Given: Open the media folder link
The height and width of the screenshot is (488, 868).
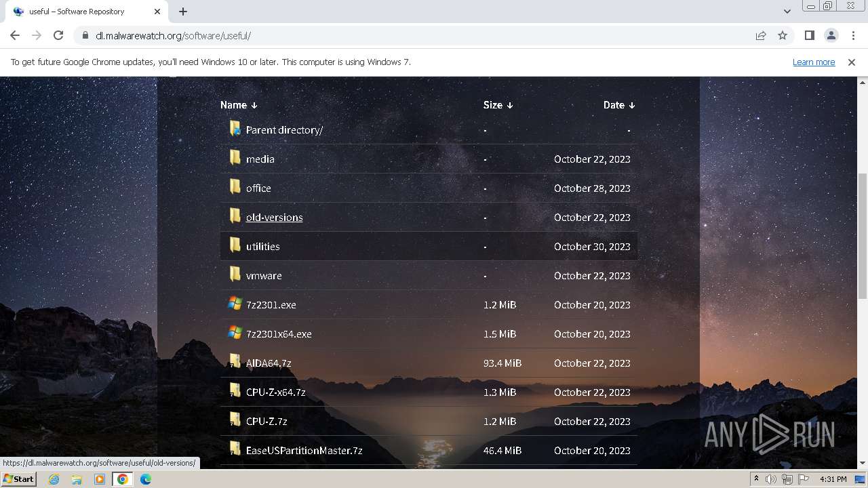Looking at the screenshot, I should [x=260, y=159].
